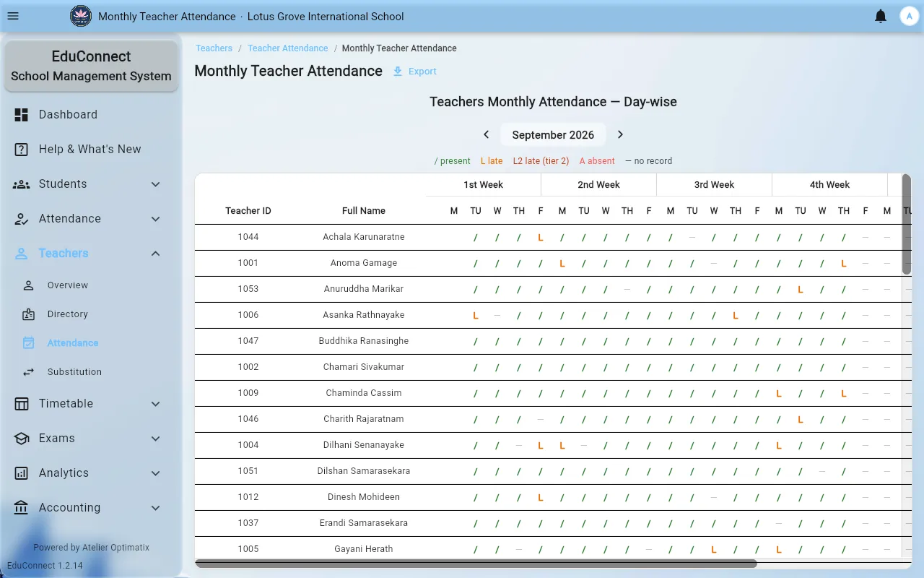924x578 pixels.
Task: Open notifications bell
Action: tap(881, 16)
